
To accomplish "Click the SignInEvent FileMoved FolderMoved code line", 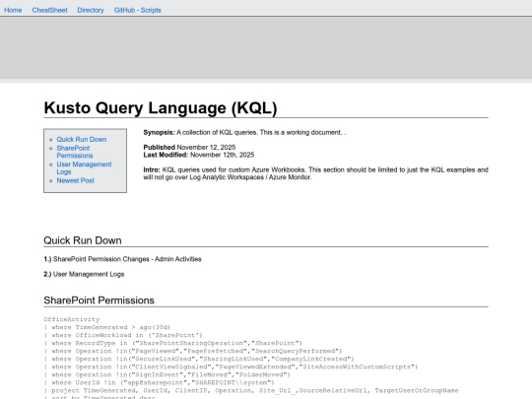I will 166,374.
